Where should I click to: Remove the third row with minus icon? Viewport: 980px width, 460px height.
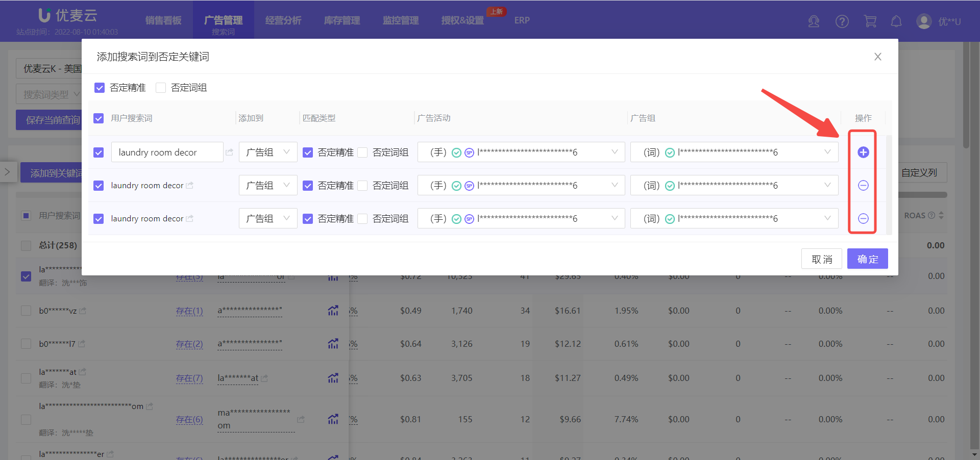point(863,218)
